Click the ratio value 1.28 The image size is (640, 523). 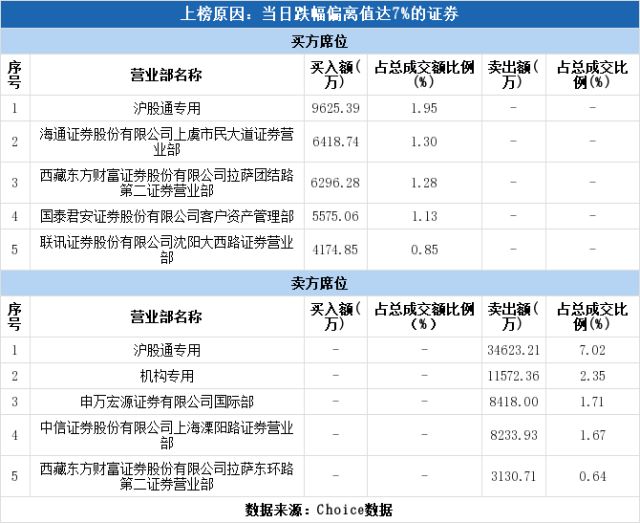(x=424, y=183)
